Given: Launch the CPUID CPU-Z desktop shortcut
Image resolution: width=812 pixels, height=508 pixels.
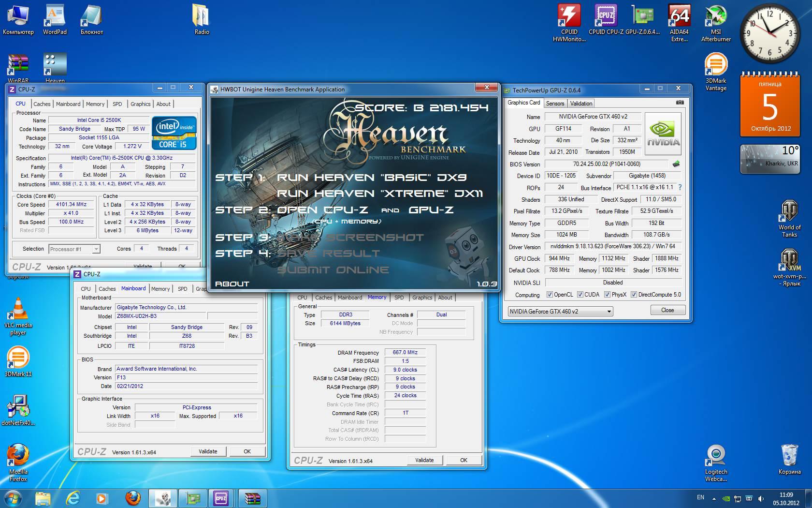Looking at the screenshot, I should coord(606,19).
